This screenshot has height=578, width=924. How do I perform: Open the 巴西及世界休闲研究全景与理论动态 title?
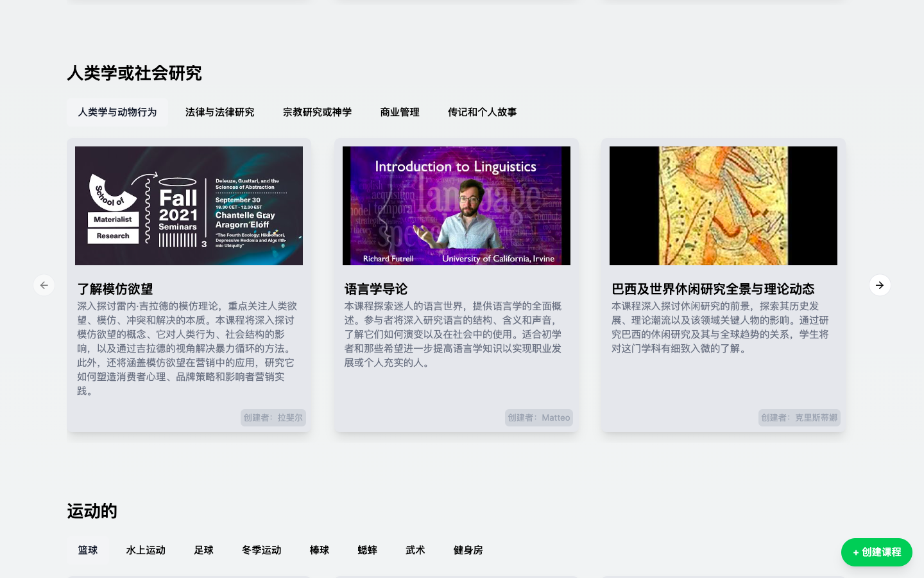[713, 289]
